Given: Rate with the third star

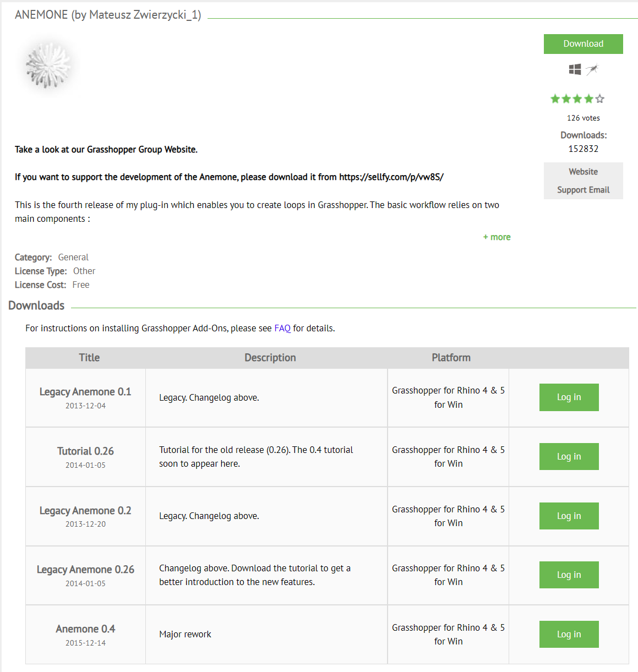Looking at the screenshot, I should pyautogui.click(x=577, y=99).
